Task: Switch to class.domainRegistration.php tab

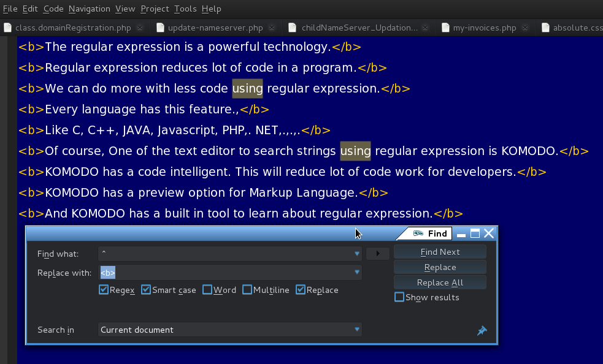Action: (x=73, y=28)
